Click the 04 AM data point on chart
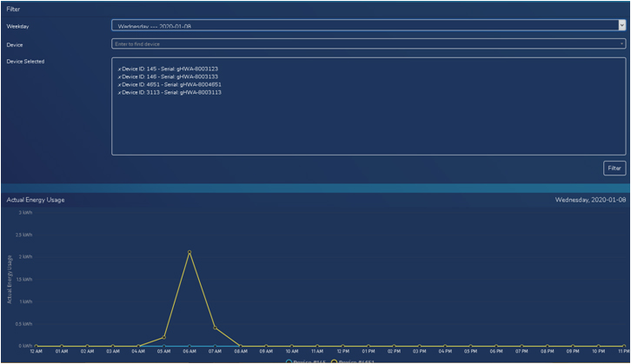 click(x=138, y=346)
